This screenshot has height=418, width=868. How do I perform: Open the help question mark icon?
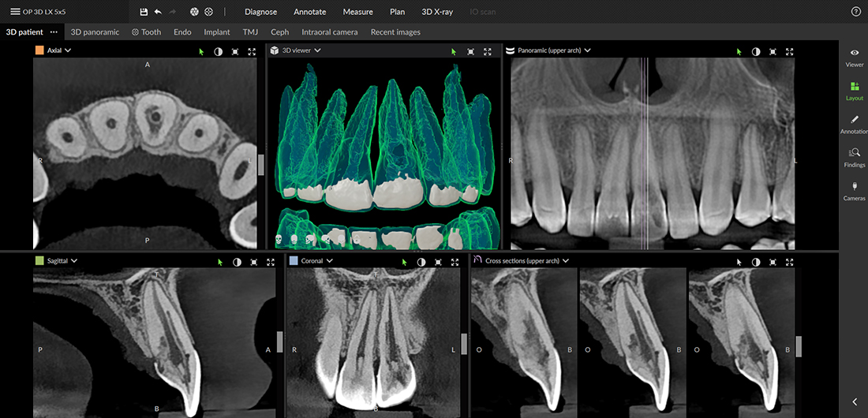pyautogui.click(x=856, y=12)
